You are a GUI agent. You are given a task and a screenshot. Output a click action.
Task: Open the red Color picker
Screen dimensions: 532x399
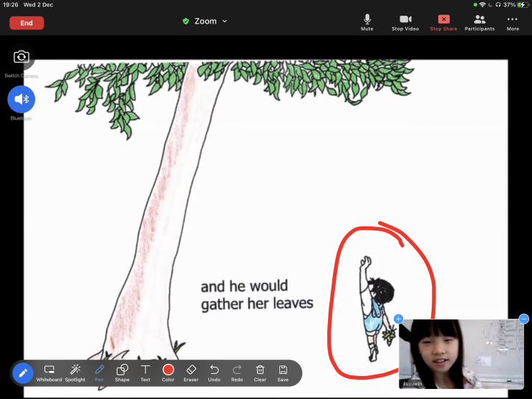(168, 373)
